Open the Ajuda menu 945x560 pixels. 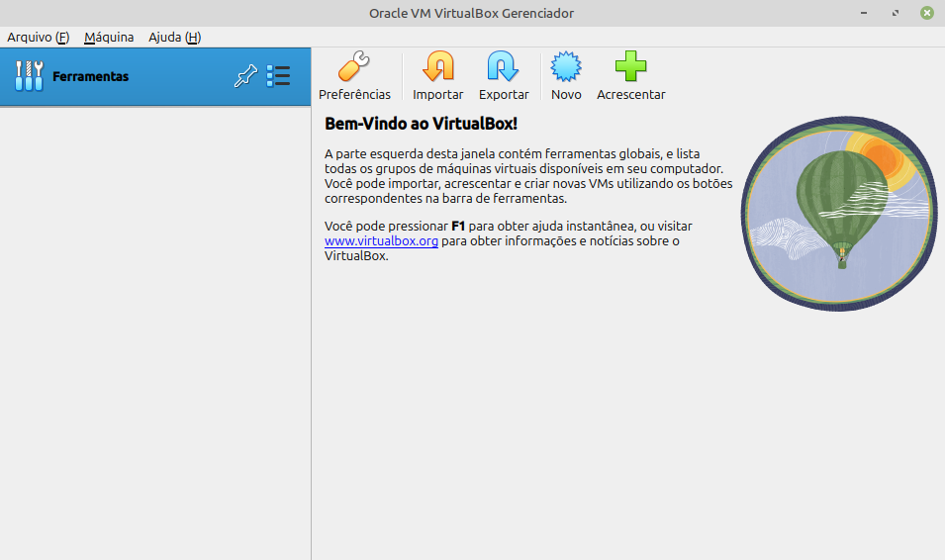[x=174, y=37]
